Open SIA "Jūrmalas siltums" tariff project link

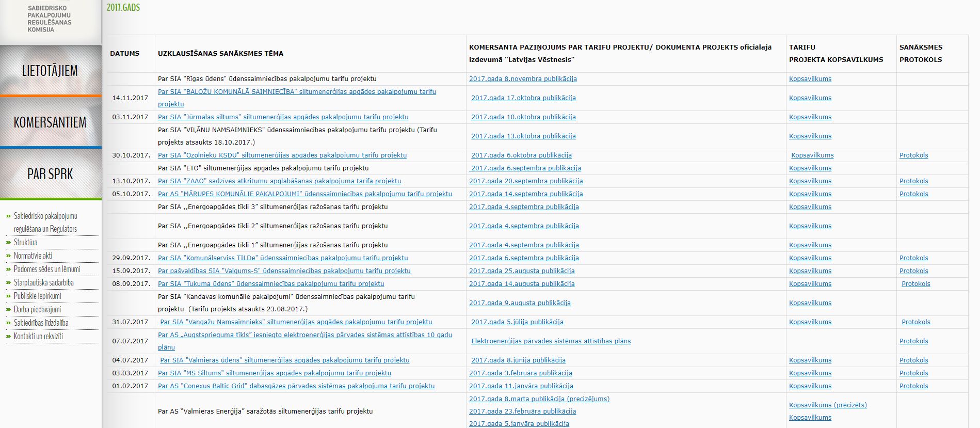coord(283,117)
